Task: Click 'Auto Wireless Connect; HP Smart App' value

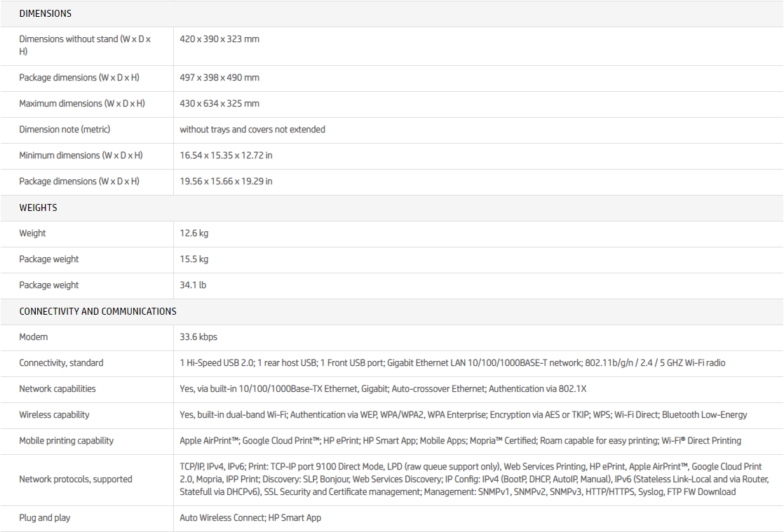Action: (250, 518)
